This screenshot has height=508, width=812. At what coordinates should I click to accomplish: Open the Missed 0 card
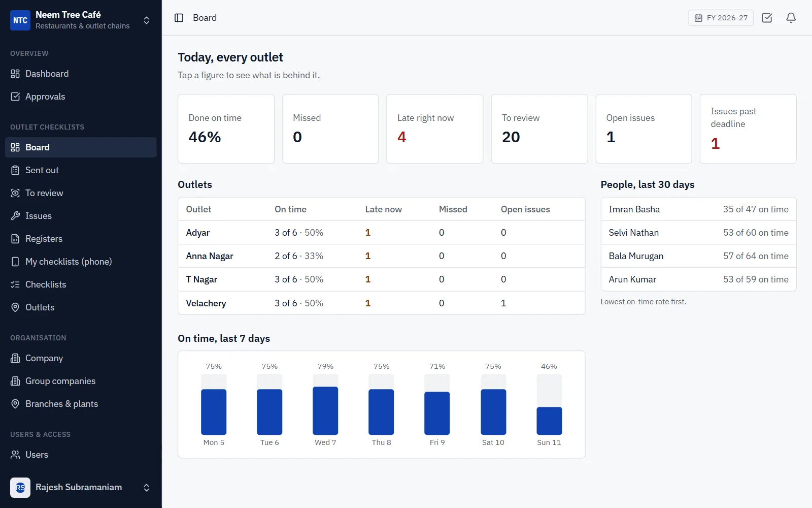pyautogui.click(x=330, y=129)
